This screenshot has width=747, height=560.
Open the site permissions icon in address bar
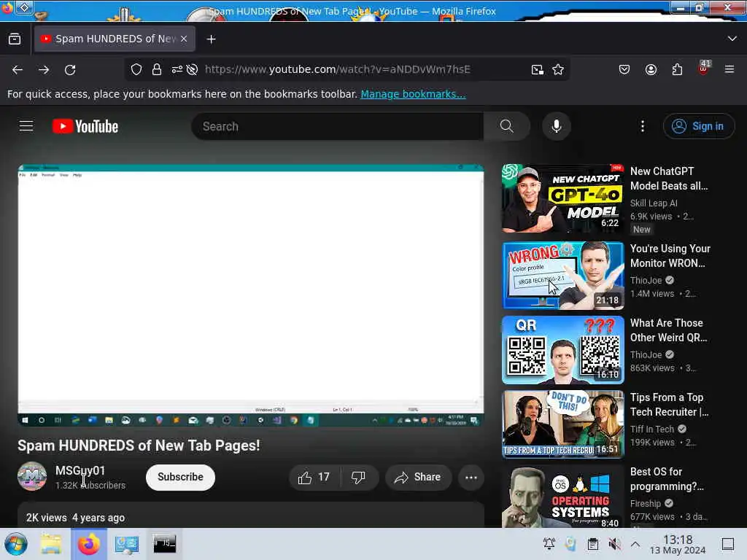coord(177,69)
